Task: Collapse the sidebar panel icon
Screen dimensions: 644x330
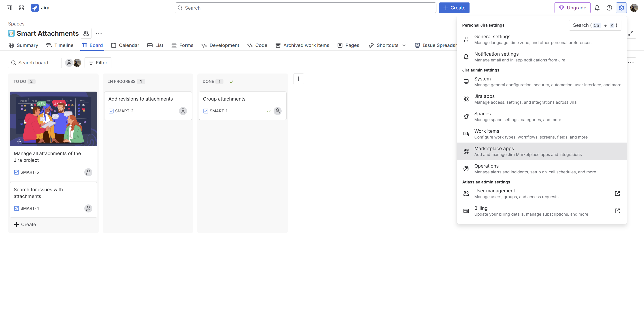Action: tap(9, 8)
